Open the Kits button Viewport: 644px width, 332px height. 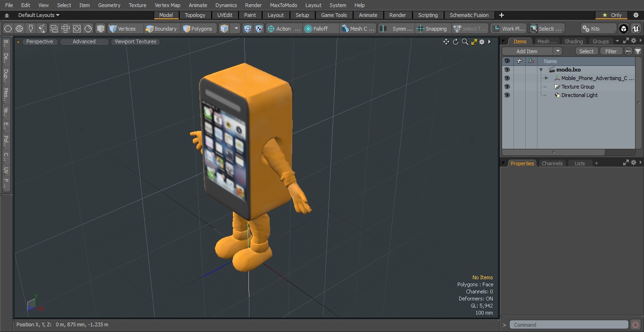pyautogui.click(x=598, y=29)
